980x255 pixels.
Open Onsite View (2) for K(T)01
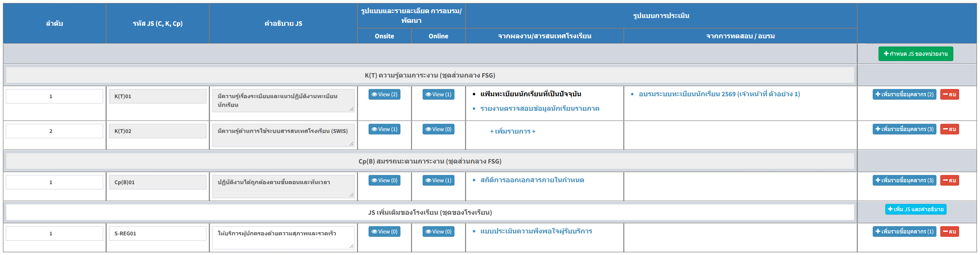384,94
